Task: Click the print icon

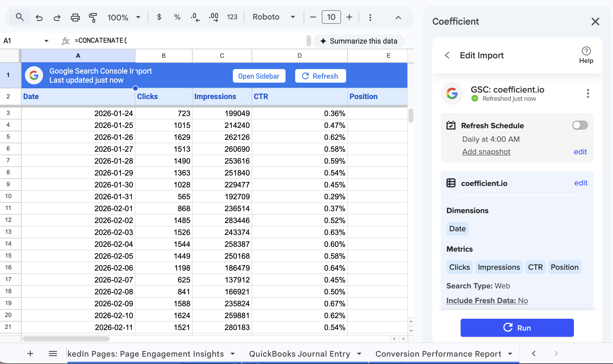Action: tap(75, 18)
